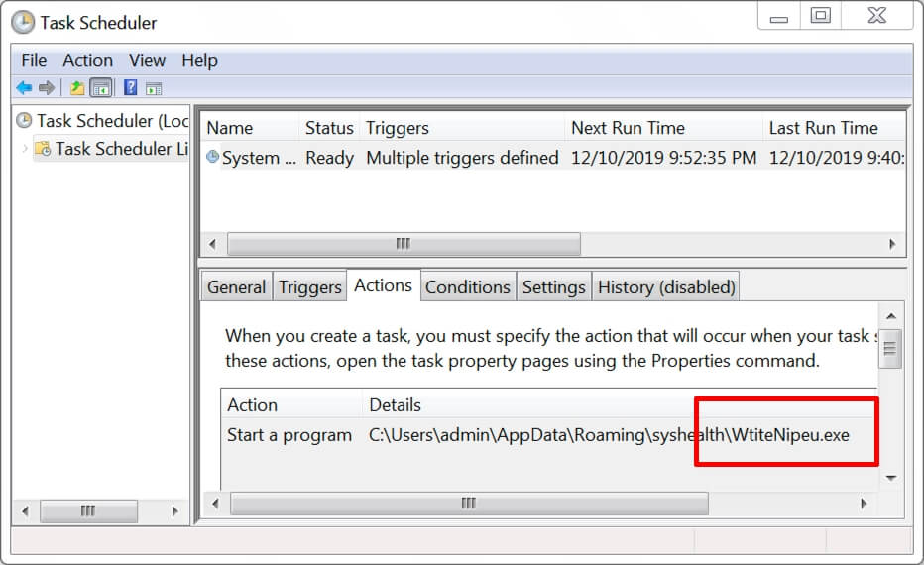Select the Actions tab

pos(383,285)
